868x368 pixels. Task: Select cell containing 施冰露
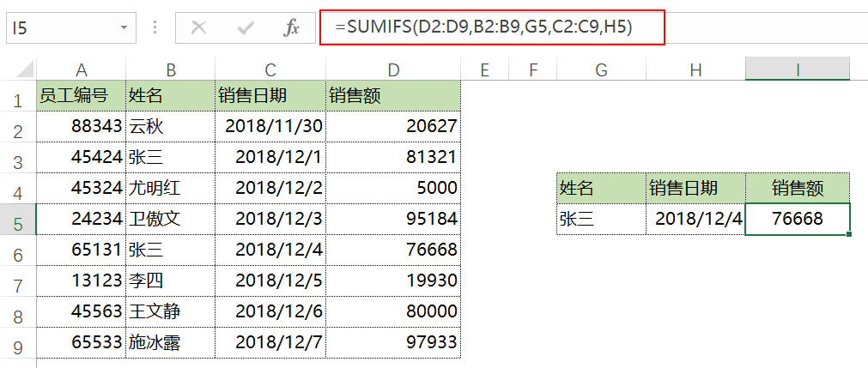pyautogui.click(x=171, y=344)
